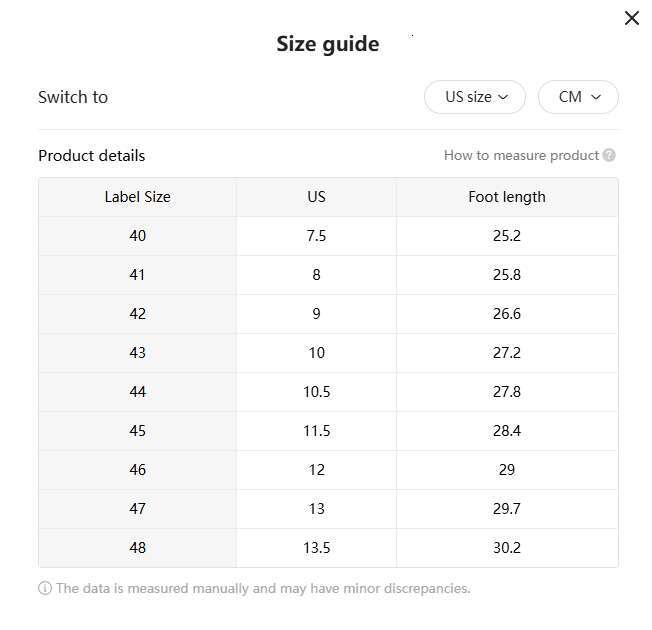Click the info icon beside the disclaimer
652x630 pixels.
pos(45,588)
